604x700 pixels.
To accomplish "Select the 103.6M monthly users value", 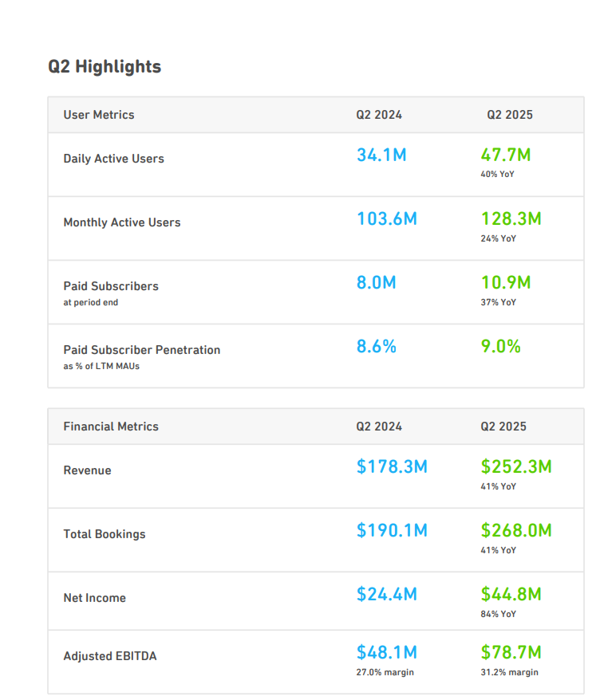I will [x=386, y=218].
